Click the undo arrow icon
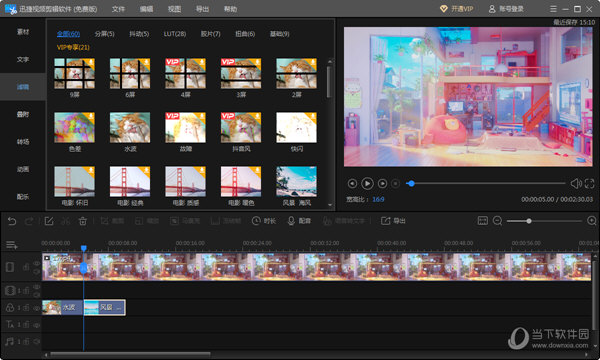Viewport: 600px width, 360px height. pyautogui.click(x=12, y=221)
